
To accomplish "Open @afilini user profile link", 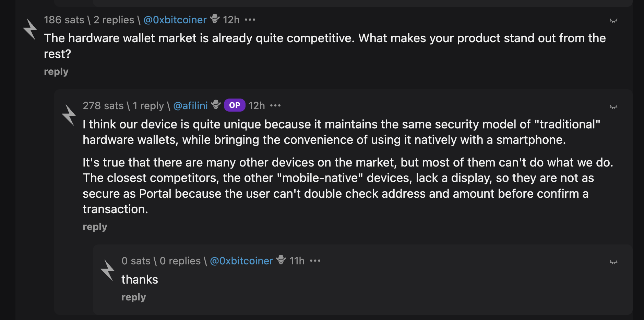I will click(190, 106).
